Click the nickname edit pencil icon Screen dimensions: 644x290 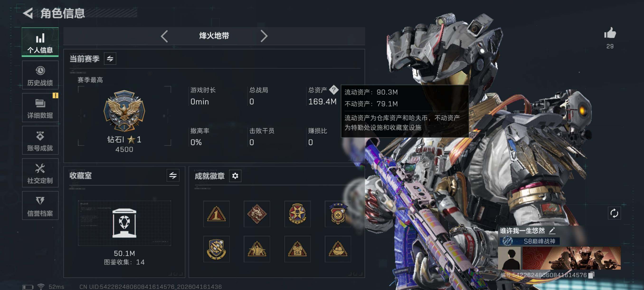pos(552,230)
